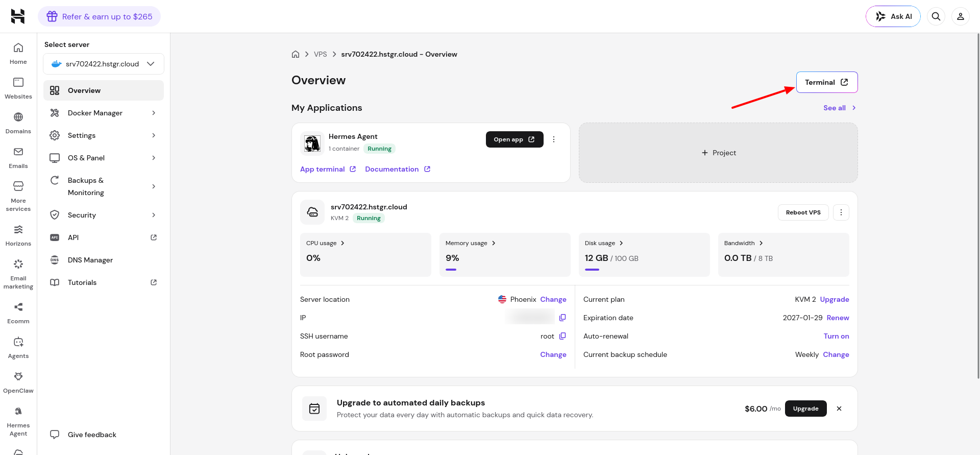Click the server cloud icon
980x455 pixels.
click(x=312, y=212)
